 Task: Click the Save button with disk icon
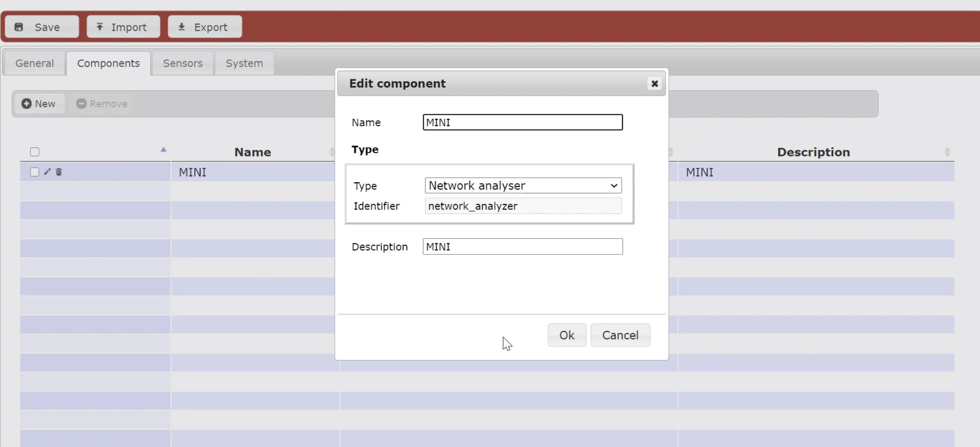[42, 27]
